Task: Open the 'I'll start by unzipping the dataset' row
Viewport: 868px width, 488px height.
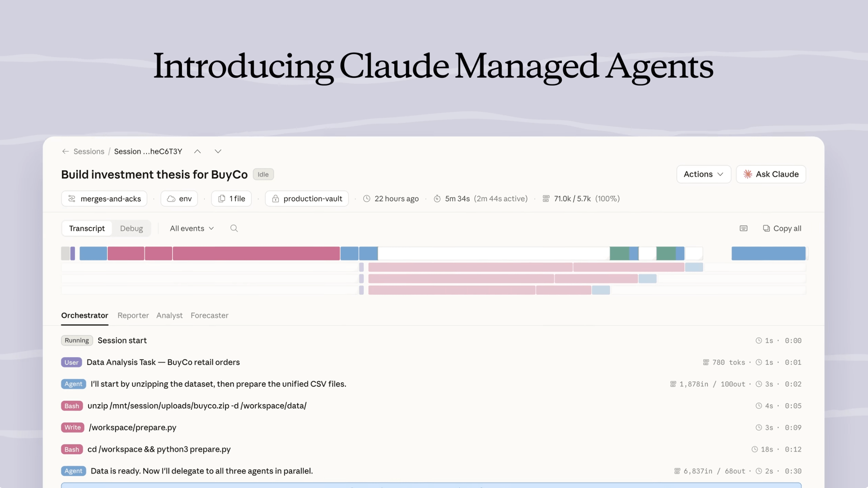Action: [x=431, y=384]
